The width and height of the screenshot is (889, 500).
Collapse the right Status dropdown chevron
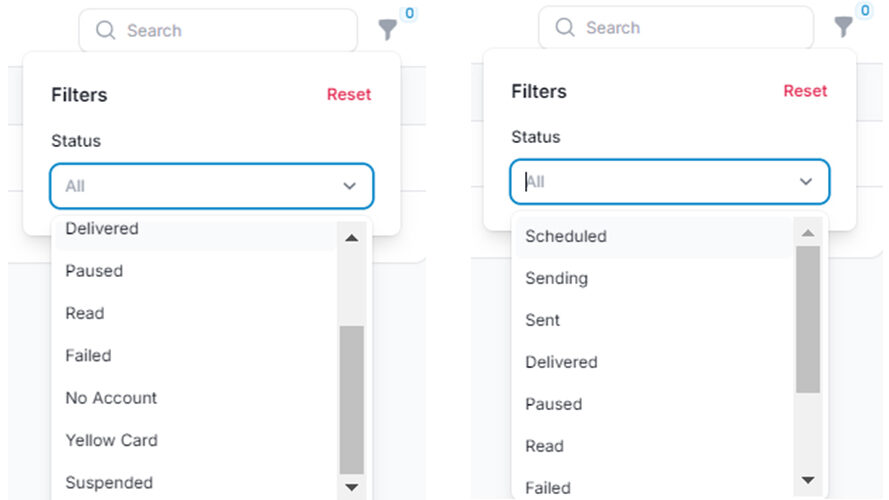(806, 182)
